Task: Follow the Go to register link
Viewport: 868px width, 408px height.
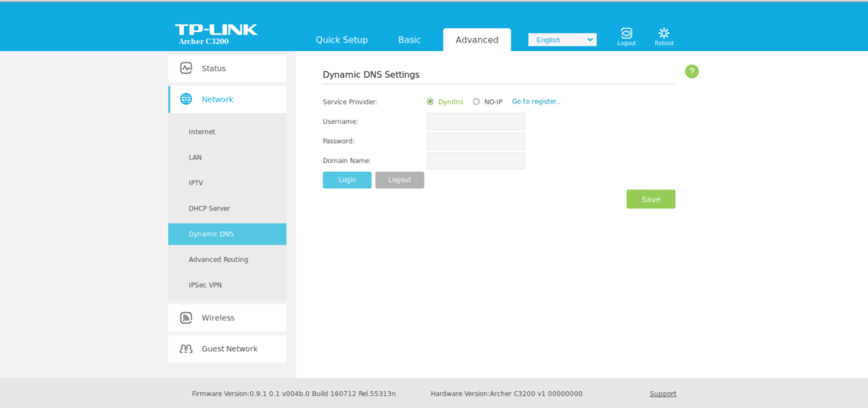Action: 536,102
